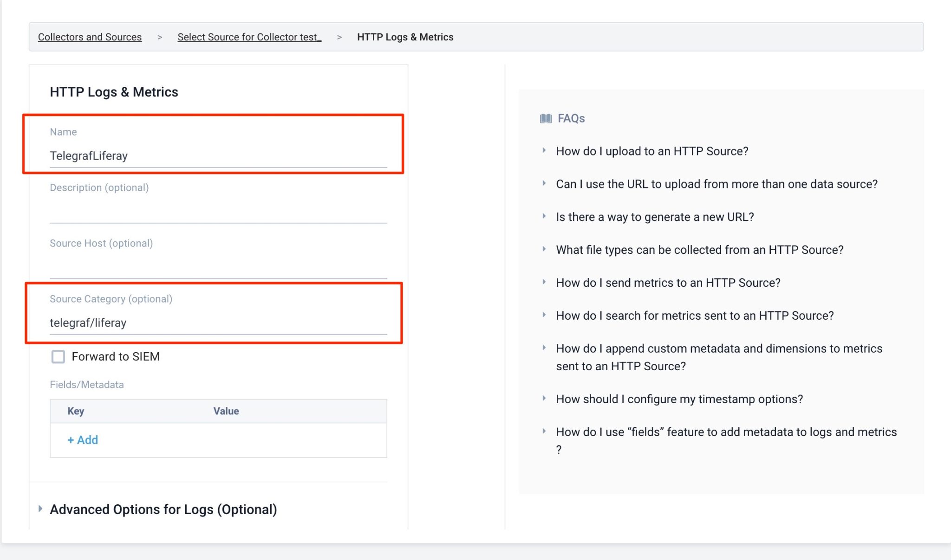Image resolution: width=951 pixels, height=560 pixels.
Task: Expand FAQ about using URL for multiple sources
Action: coord(717,184)
